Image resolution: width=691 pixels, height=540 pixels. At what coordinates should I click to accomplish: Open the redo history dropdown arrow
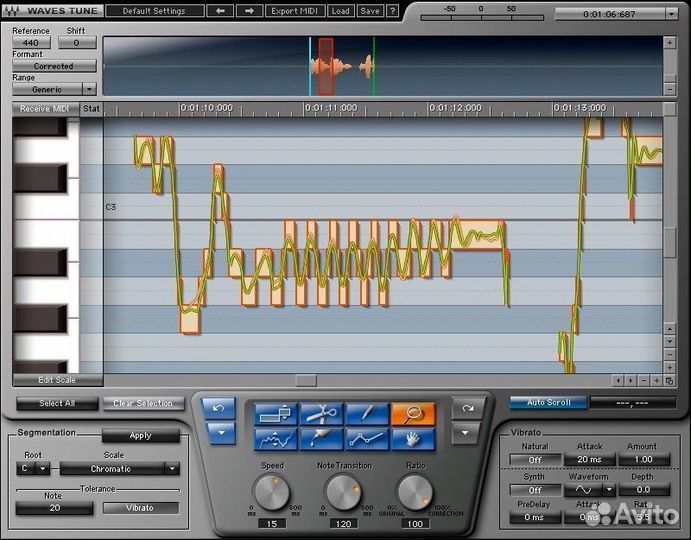point(465,433)
